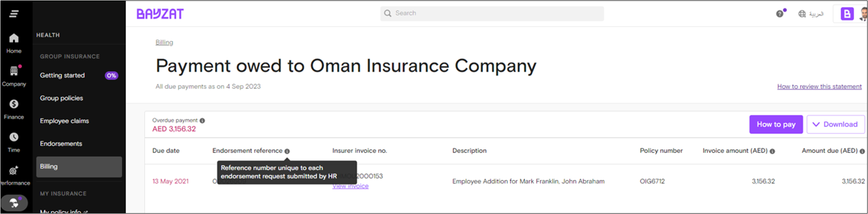Select the 13 May 2021 due date
Screen dimensions: 868x214
(171, 182)
